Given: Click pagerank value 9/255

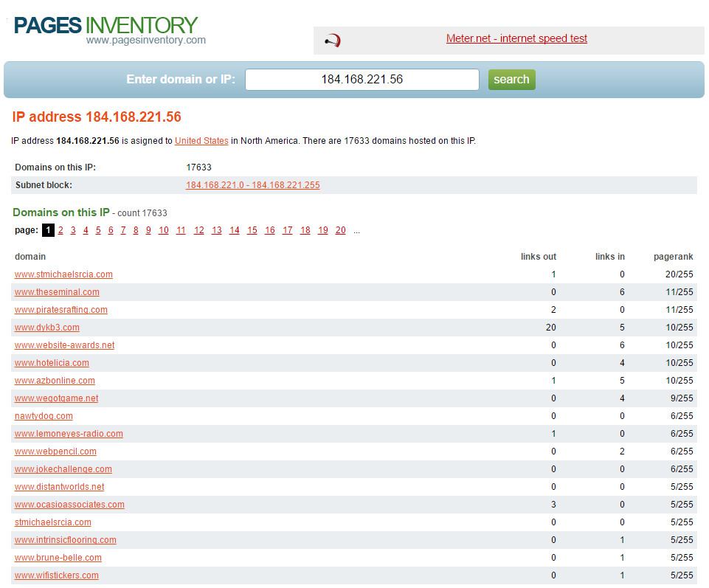Looking at the screenshot, I should (x=682, y=398).
